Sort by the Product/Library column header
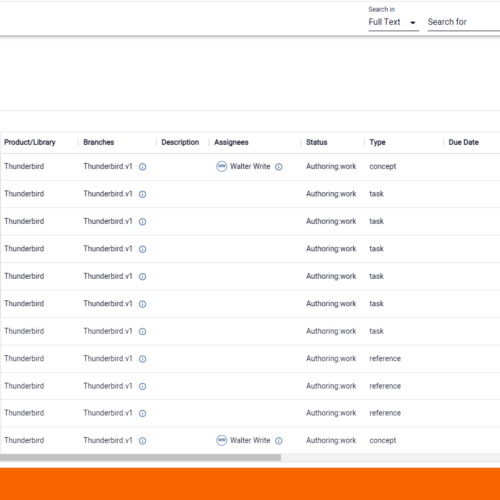The image size is (500, 500). click(x=30, y=142)
